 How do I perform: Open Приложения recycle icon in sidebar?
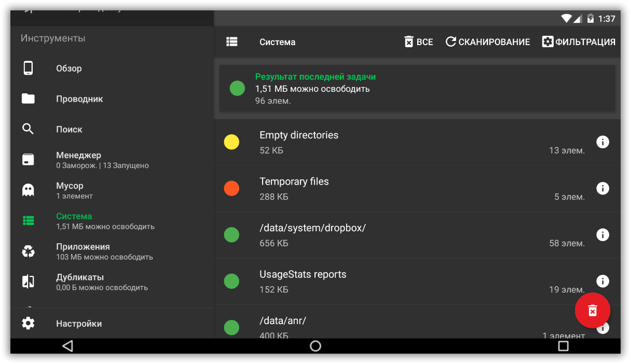(x=28, y=251)
